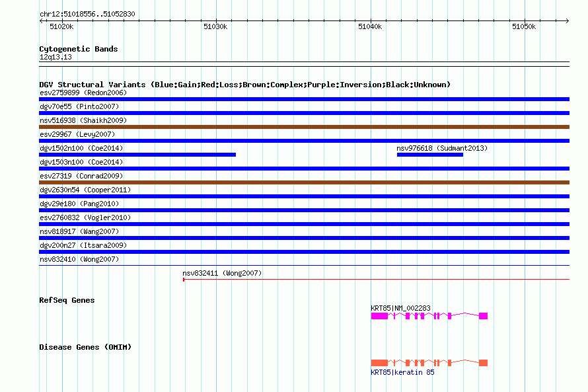Open dgv2630n54 (Cooper2011) variant label
The image size is (588, 392).
(85, 190)
